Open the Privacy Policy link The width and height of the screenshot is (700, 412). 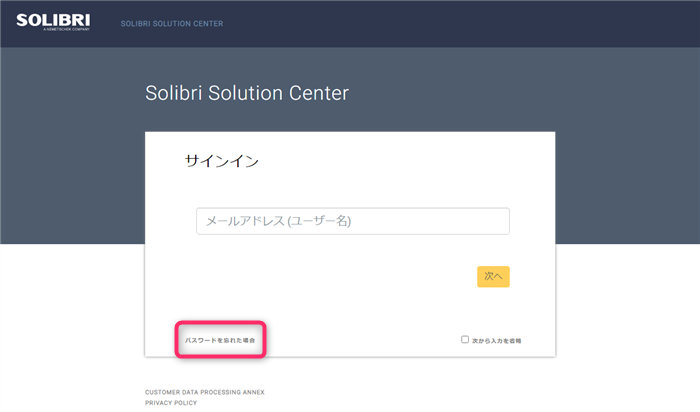click(x=171, y=403)
